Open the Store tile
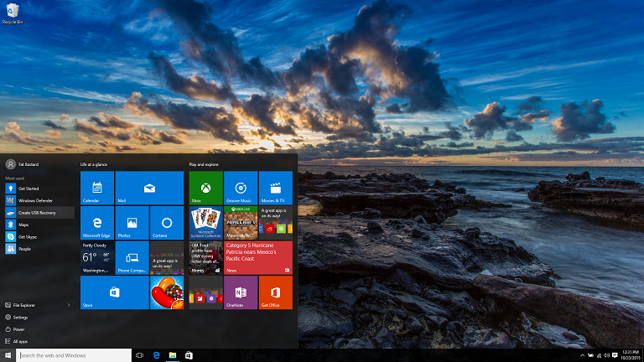644x362 pixels. point(114,292)
